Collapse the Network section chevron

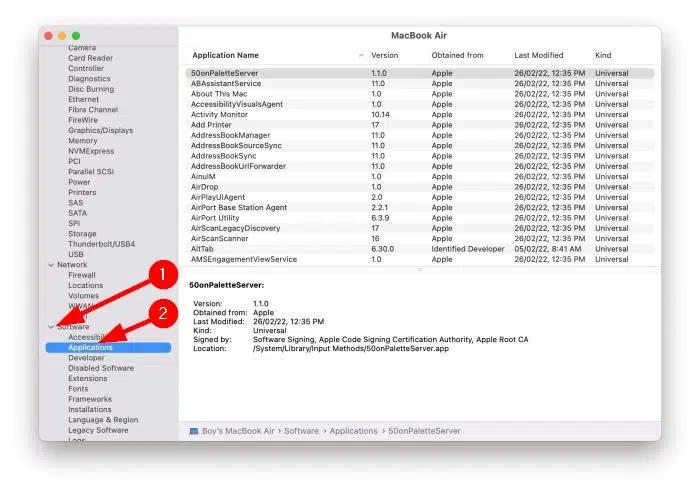coord(51,265)
